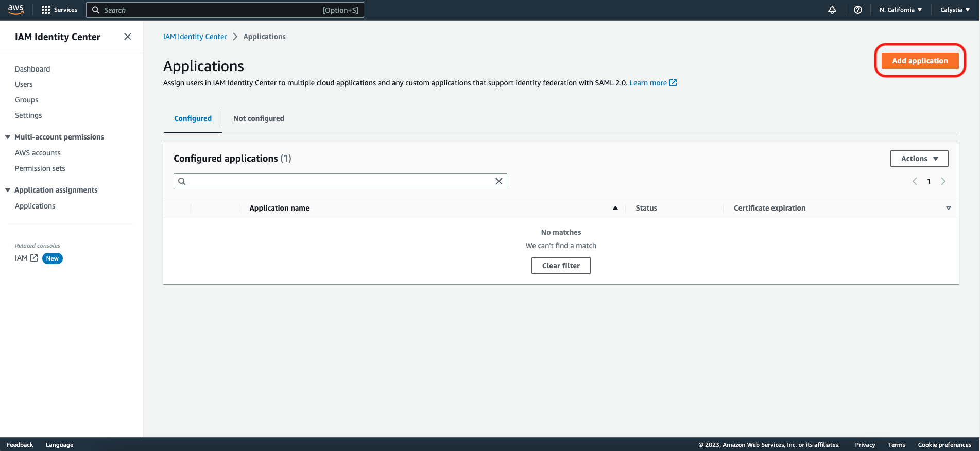Clear the search filter with X icon
The height and width of the screenshot is (451, 980).
click(498, 181)
